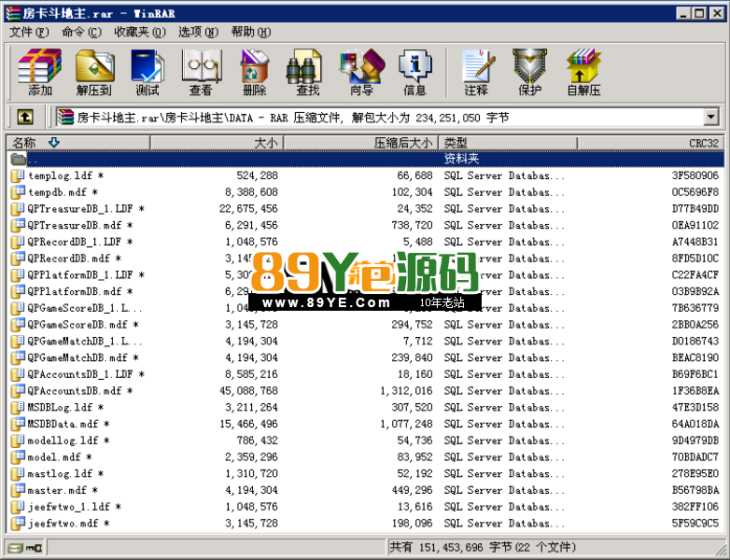The width and height of the screenshot is (730, 560).
Task: Click the Protect (保护) shield icon
Action: coord(530,72)
